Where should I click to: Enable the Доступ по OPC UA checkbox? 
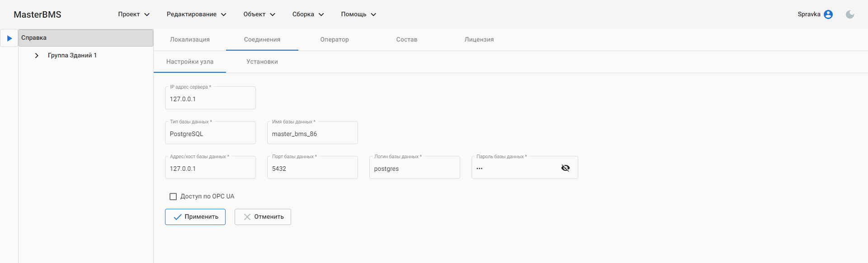[173, 197]
